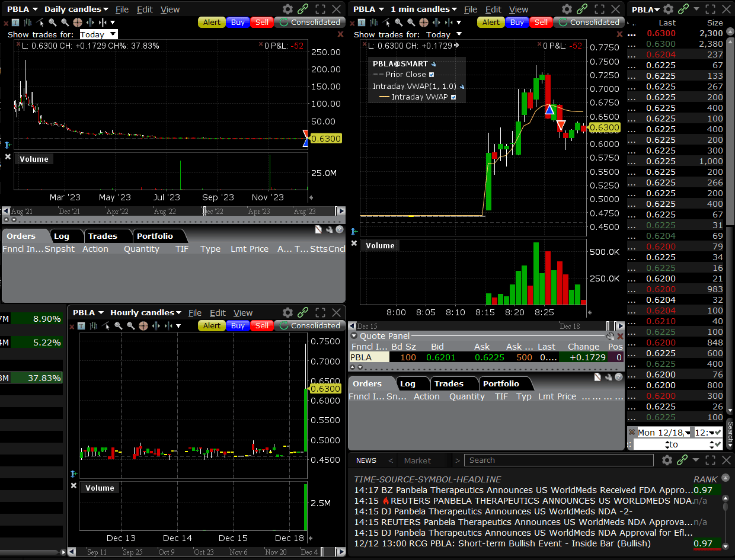The width and height of the screenshot is (735, 560).
Task: Uncheck the Intraday VWAP line checkbox
Action: pyautogui.click(x=453, y=97)
